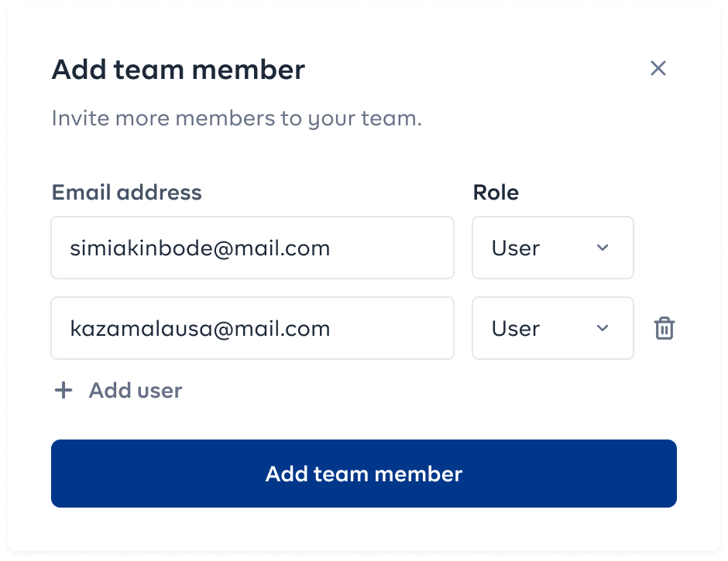Viewport: 728px width, 561px height.
Task: Click the plus icon beside Add user
Action: point(64,390)
